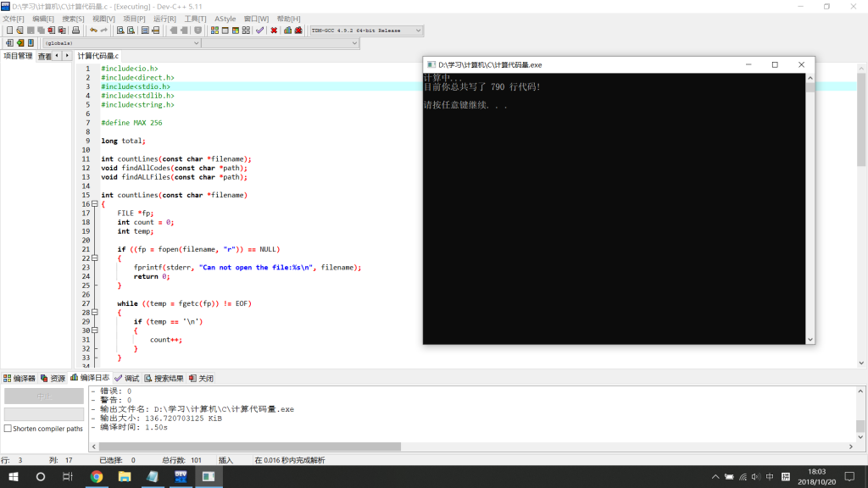
Task: Click the '790 行代码' console output line
Action: (x=481, y=87)
